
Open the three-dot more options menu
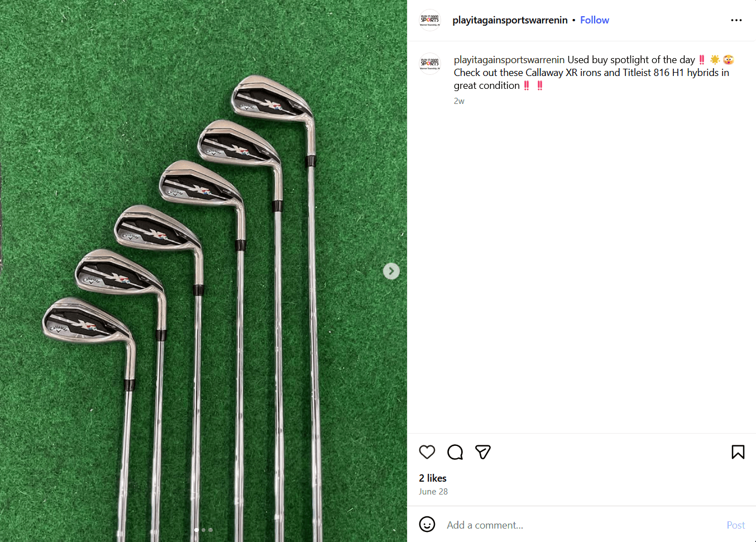point(736,20)
